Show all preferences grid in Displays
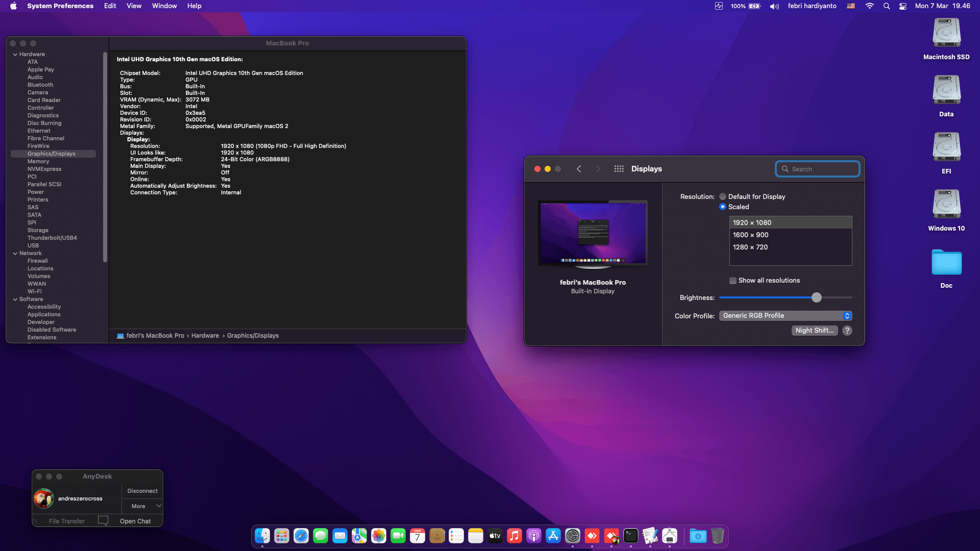The height and width of the screenshot is (551, 980). point(619,169)
